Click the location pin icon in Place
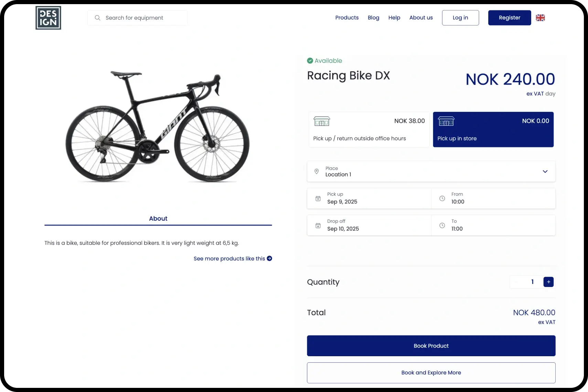The width and height of the screenshot is (588, 392). pos(317,171)
